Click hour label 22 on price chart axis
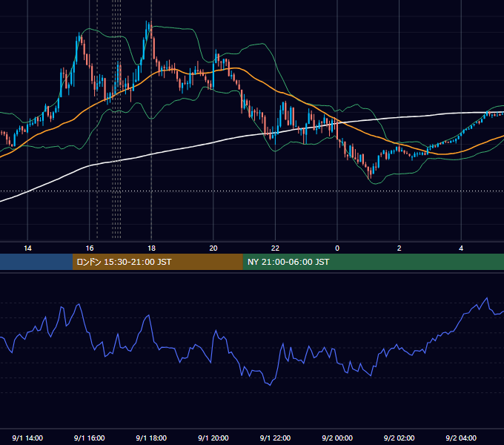The image size is (504, 445). (275, 248)
